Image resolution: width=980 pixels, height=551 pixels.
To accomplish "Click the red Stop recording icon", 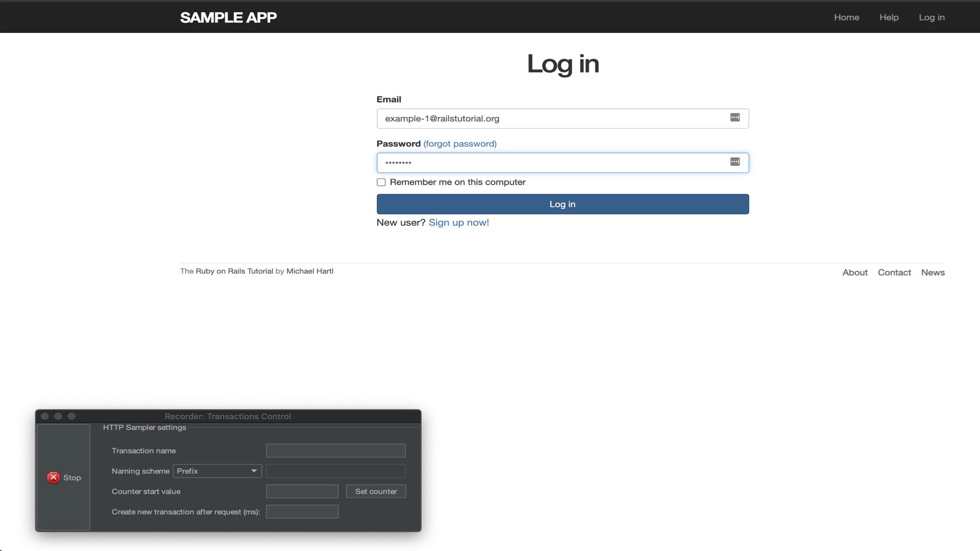I will tap(54, 478).
